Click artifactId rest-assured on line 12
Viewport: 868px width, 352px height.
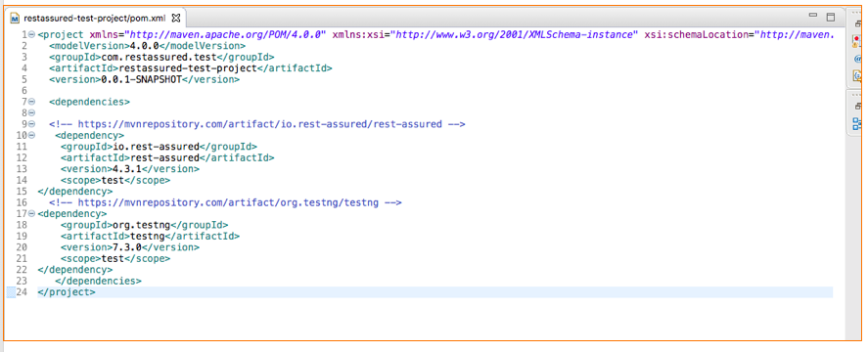(167, 157)
